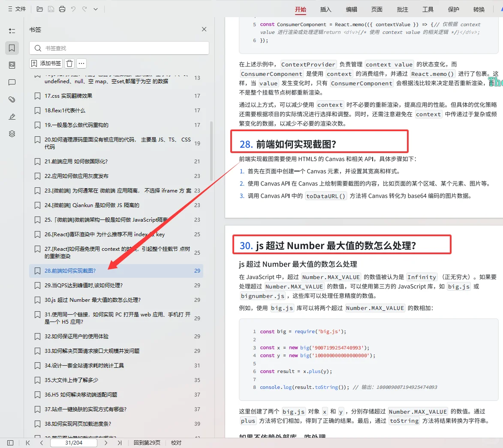The width and height of the screenshot is (503, 448).
Task: Click the undo arrow icon
Action: 73,9
